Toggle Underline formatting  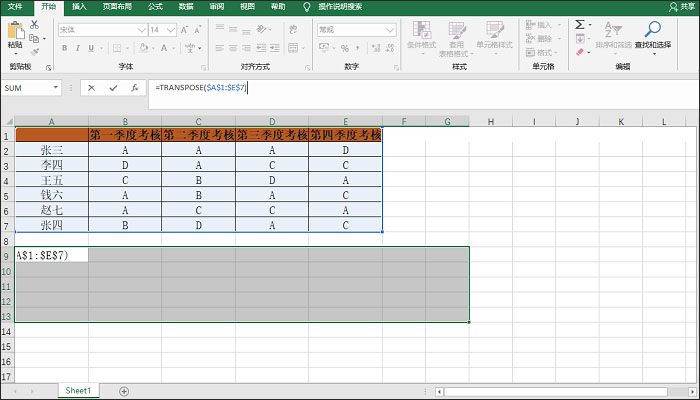[91, 48]
